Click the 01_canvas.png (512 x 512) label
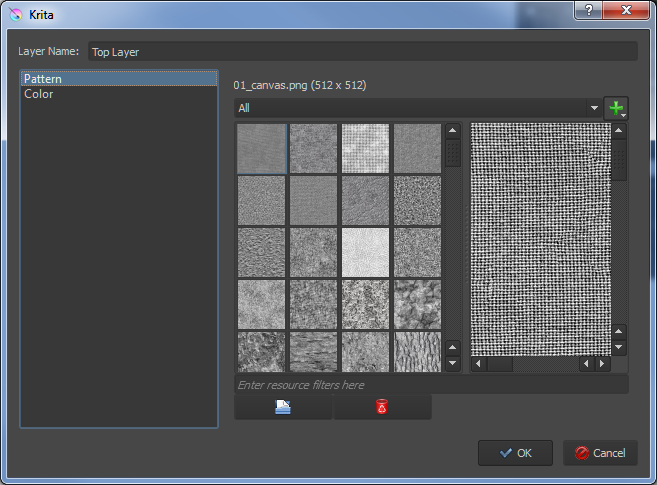Viewport: 657px width, 485px height. pyautogui.click(x=300, y=85)
